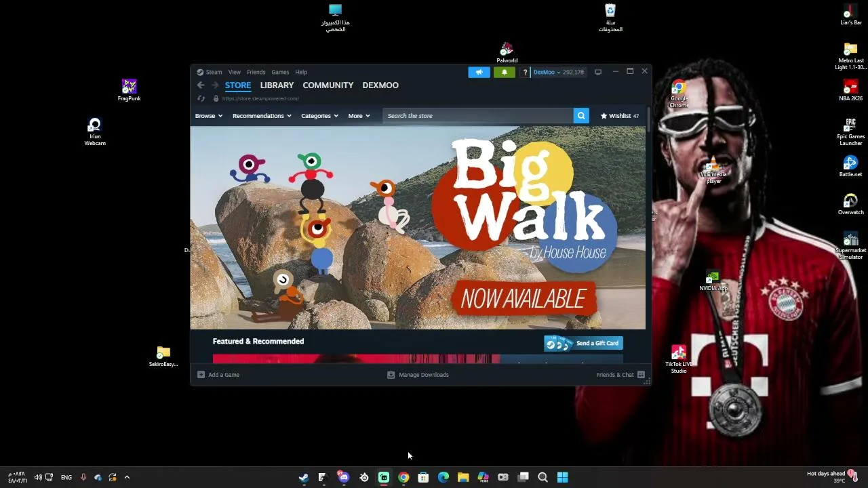Select the Overwatch desktop icon
Image resolution: width=868 pixels, height=488 pixels.
point(850,205)
